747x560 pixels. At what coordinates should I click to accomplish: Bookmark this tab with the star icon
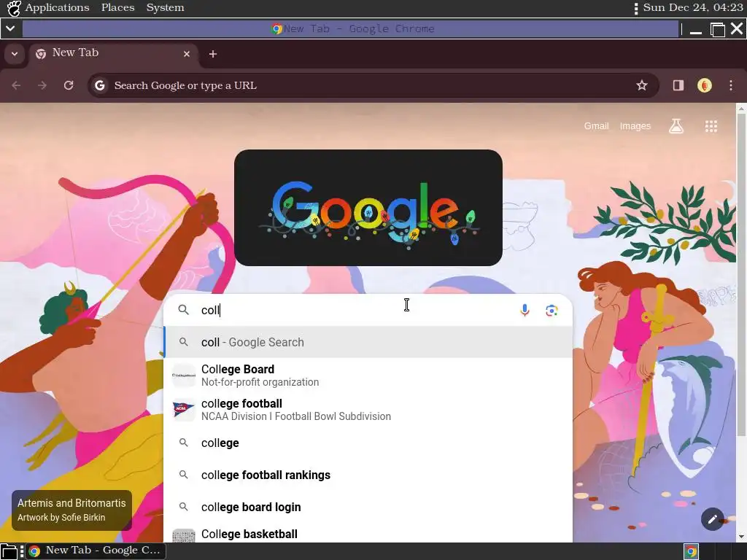[x=642, y=85]
